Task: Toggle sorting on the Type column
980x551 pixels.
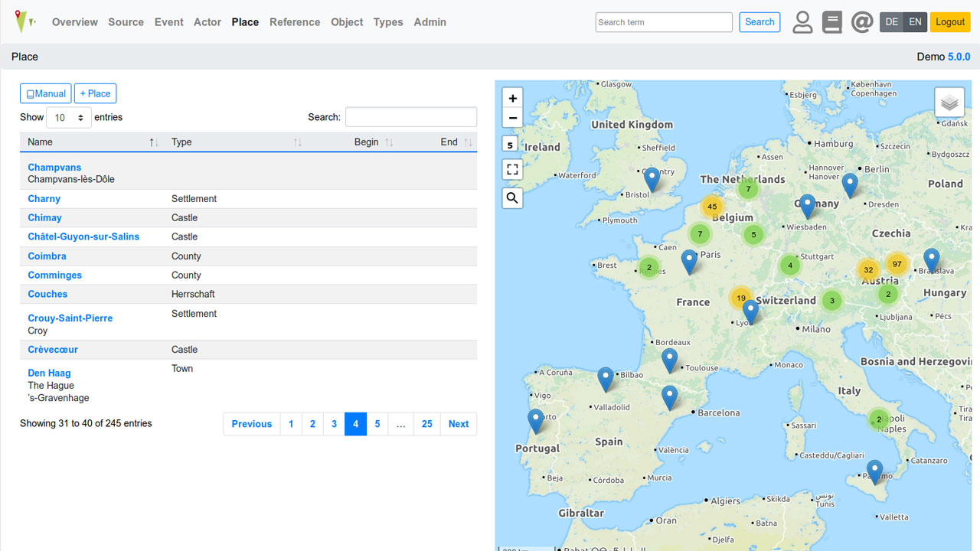Action: (x=298, y=142)
